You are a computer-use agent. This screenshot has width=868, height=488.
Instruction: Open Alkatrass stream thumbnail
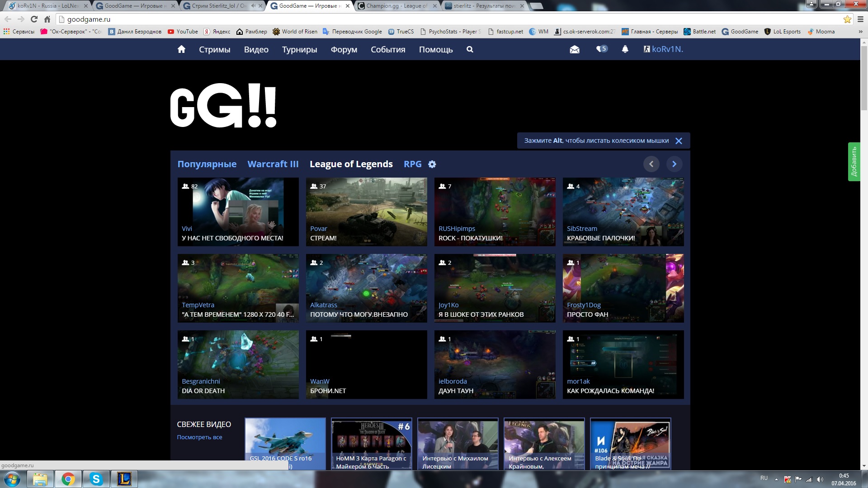366,288
